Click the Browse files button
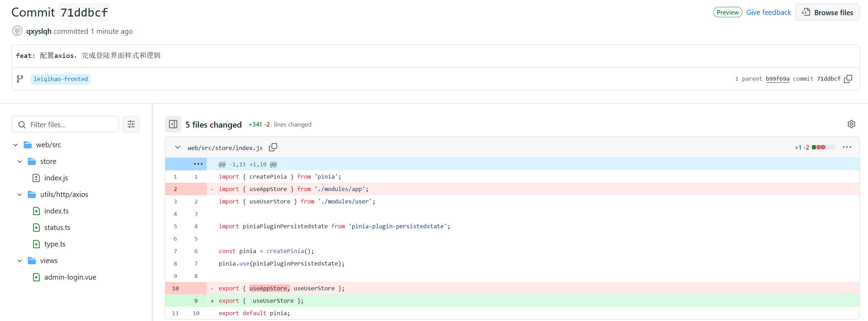The width and height of the screenshot is (868, 321). [x=827, y=12]
